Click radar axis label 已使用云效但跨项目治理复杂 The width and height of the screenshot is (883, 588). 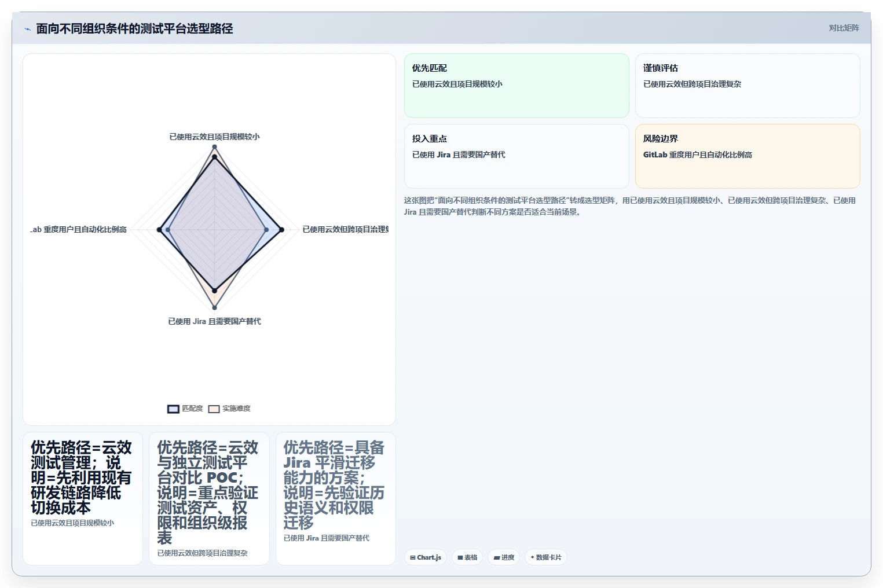click(x=345, y=229)
